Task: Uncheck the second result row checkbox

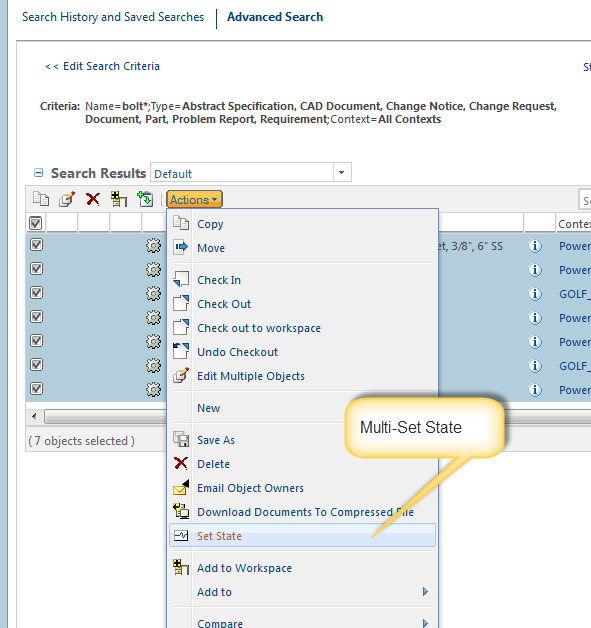Action: (36, 269)
